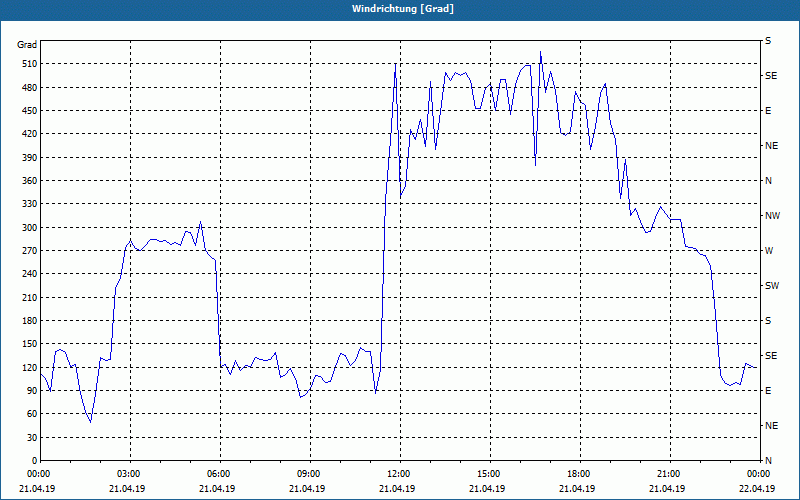Viewport: 800px width, 500px height.
Task: Click the 00:00 label above 22.04.19
Action: coord(758,474)
